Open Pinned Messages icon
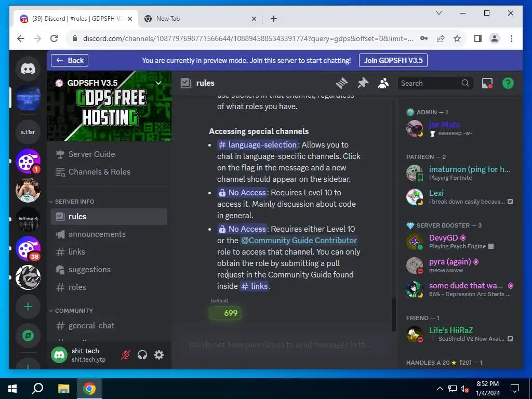This screenshot has height=399, width=532. [363, 83]
